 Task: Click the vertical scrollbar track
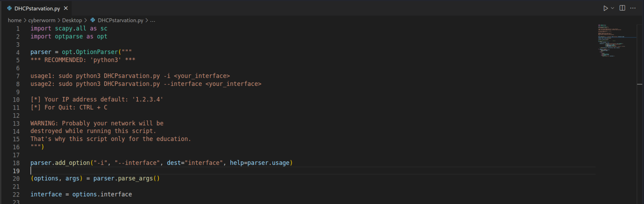click(640, 125)
